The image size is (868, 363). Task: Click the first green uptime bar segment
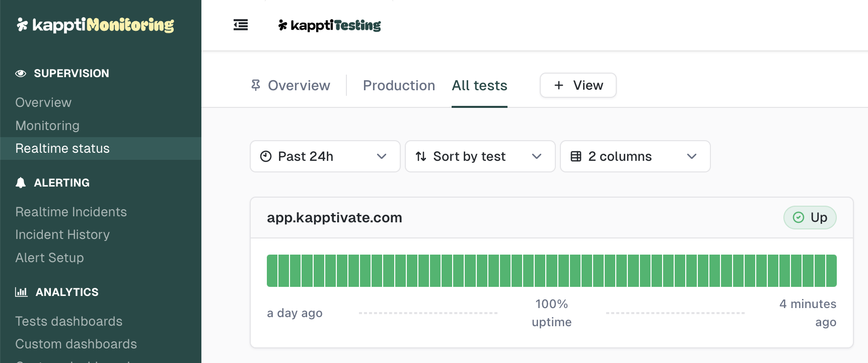pyautogui.click(x=272, y=271)
